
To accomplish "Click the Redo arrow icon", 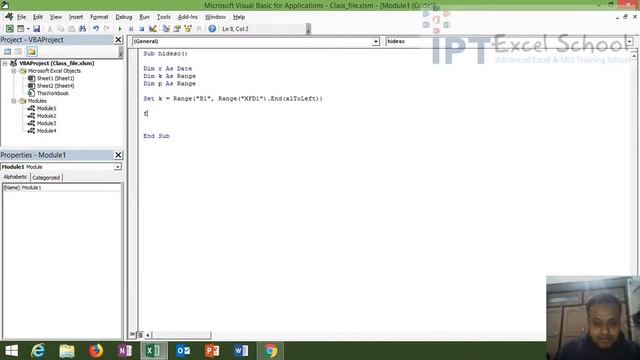I will pos(107,29).
